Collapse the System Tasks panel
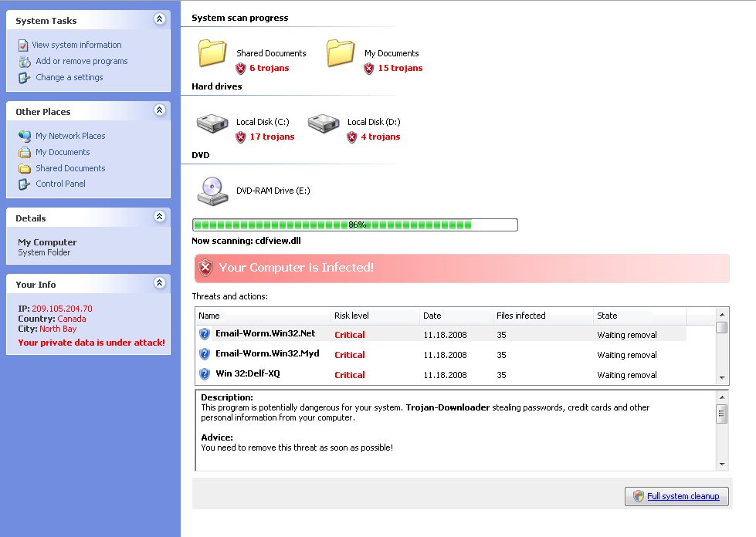 click(x=160, y=19)
